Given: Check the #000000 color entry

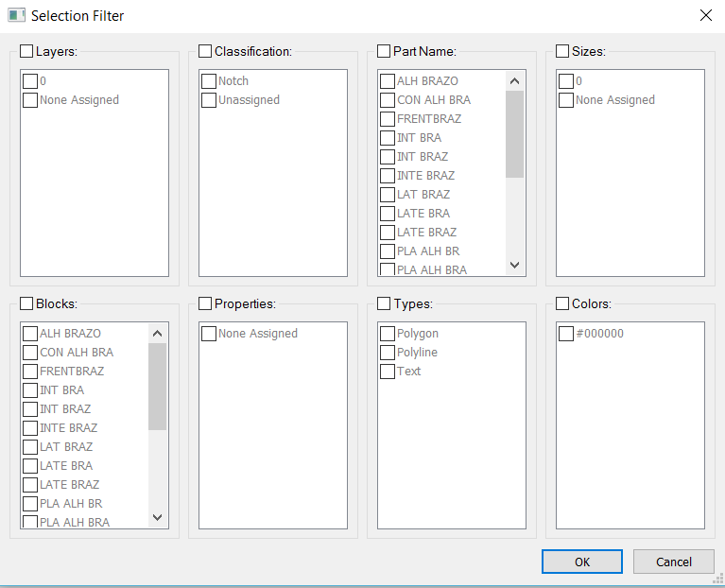Looking at the screenshot, I should (566, 334).
